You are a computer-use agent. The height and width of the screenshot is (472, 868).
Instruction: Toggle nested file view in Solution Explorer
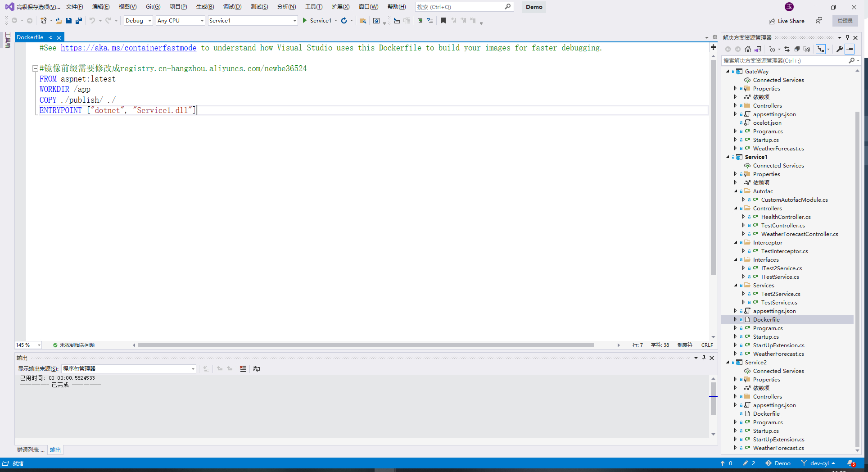click(x=821, y=49)
